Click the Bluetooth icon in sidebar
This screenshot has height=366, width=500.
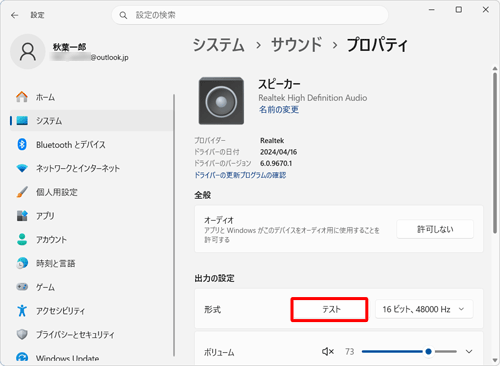coord(22,144)
